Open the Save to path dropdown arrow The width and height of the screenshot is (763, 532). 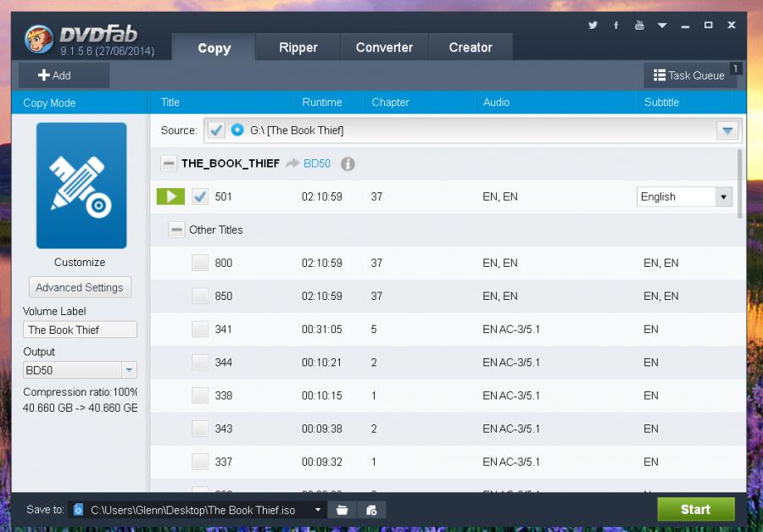pyautogui.click(x=318, y=510)
